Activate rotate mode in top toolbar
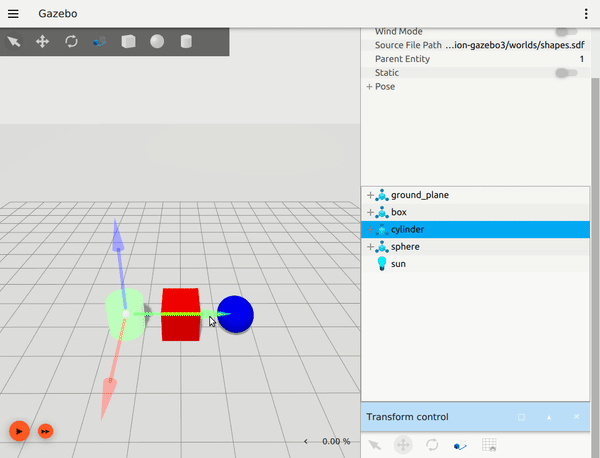Image resolution: width=600 pixels, height=458 pixels. pyautogui.click(x=71, y=41)
